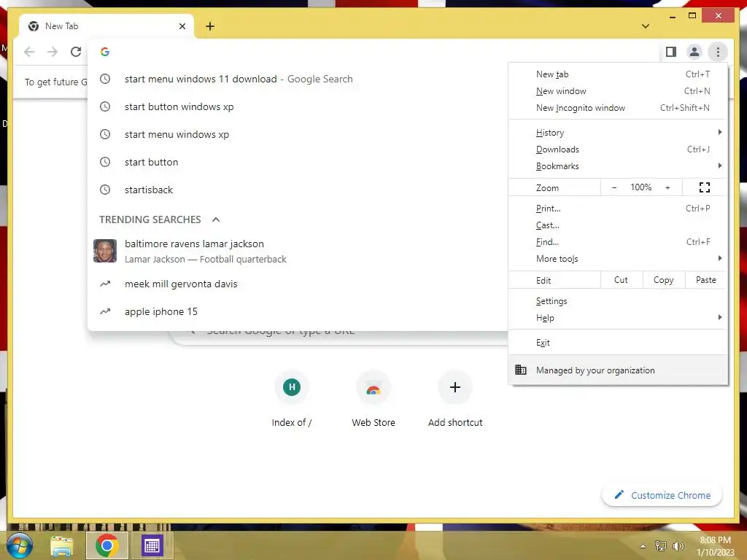Collapse the Trending Searches section
The width and height of the screenshot is (747, 560).
click(x=216, y=219)
